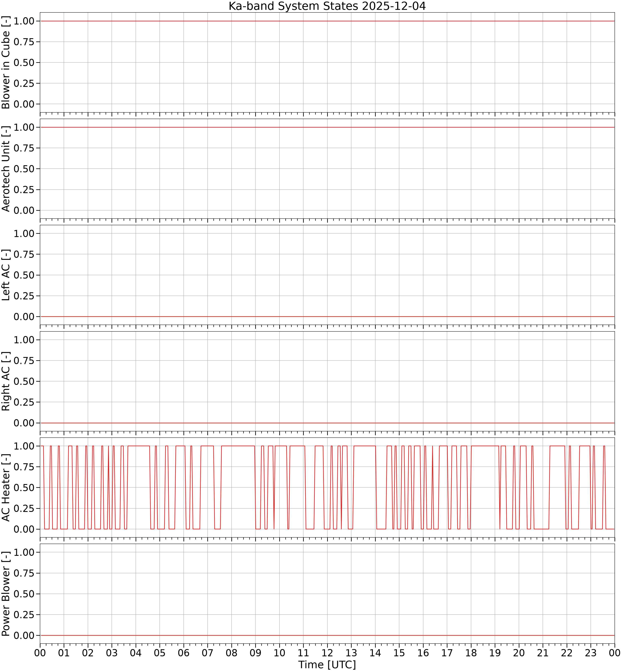
Task: Click the Power Blower axis label
Action: (x=6, y=594)
